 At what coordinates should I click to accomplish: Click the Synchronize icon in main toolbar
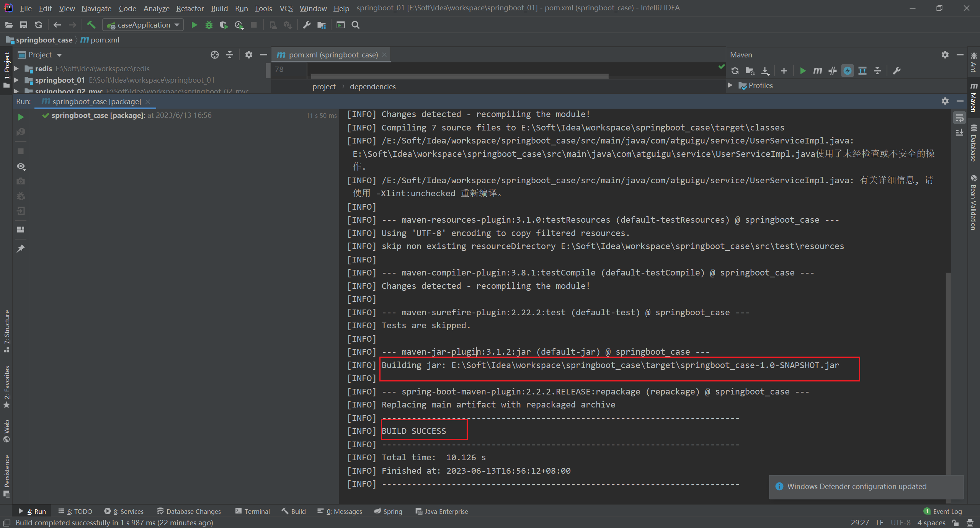tap(38, 25)
